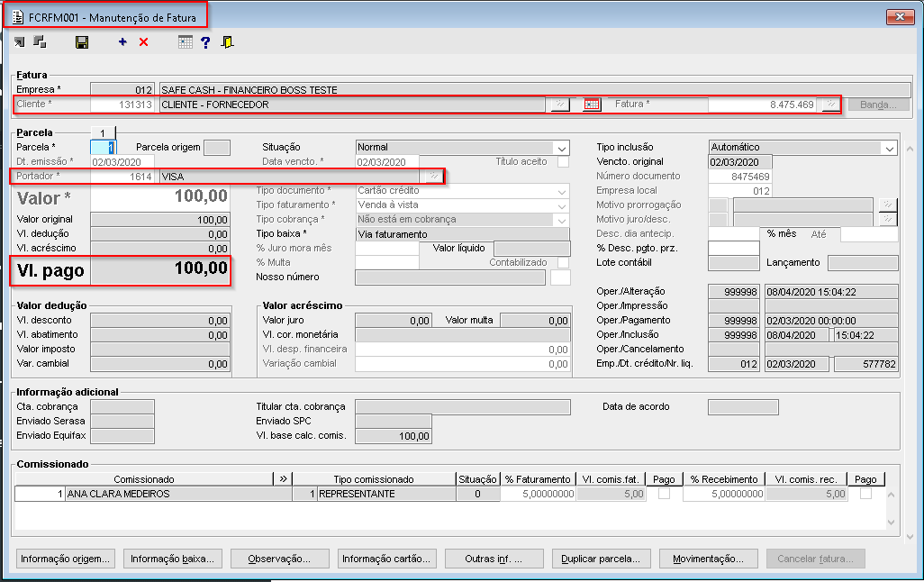The width and height of the screenshot is (924, 582).
Task: Click the % Desc. pgto. prz. field
Action: pyautogui.click(x=734, y=249)
